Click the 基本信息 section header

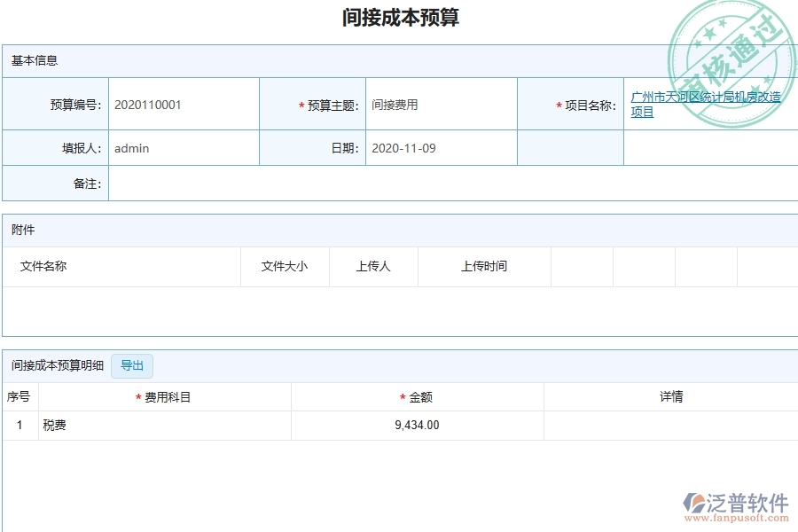35,61
